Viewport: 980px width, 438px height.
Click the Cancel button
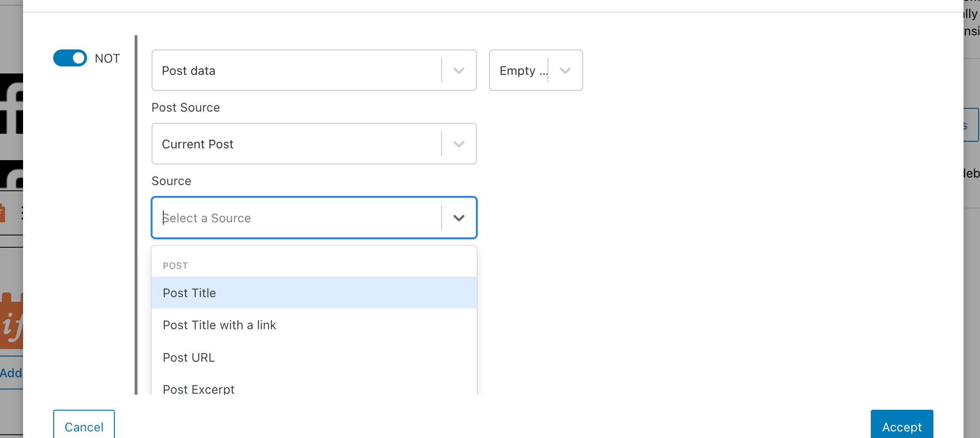pyautogui.click(x=84, y=425)
